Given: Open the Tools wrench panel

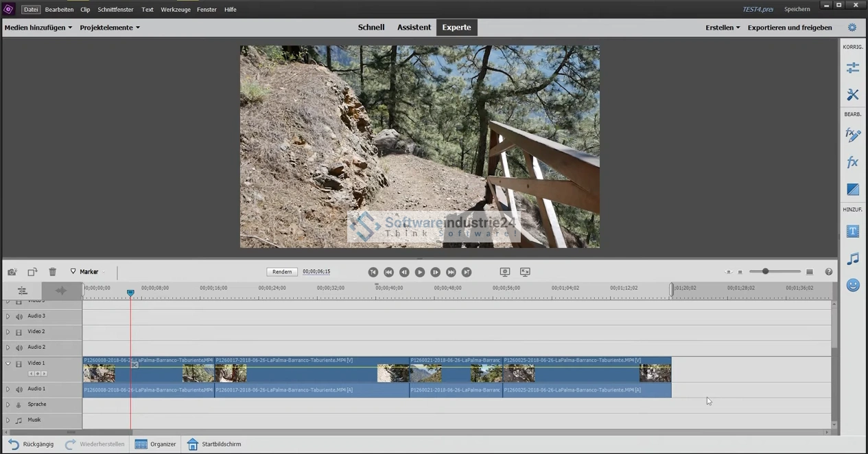Looking at the screenshot, I should (x=852, y=95).
